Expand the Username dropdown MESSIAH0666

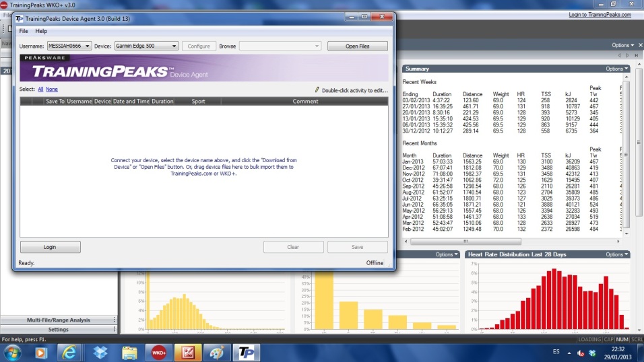tap(69, 46)
